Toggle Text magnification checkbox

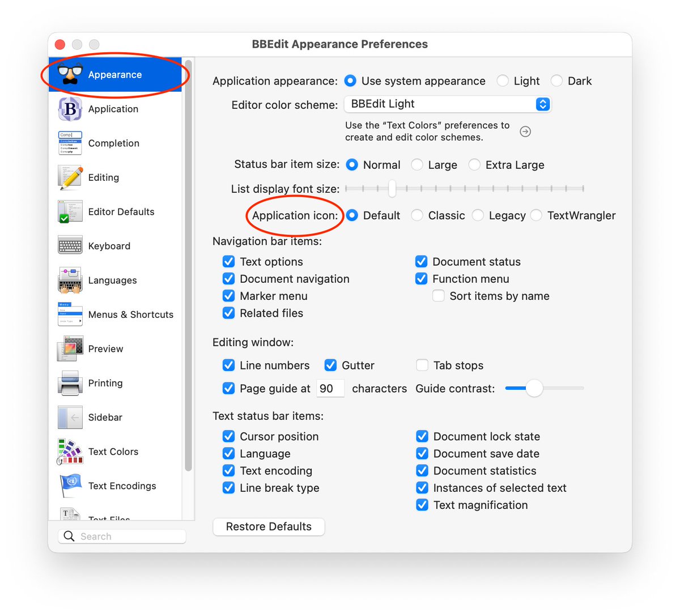[x=422, y=504]
